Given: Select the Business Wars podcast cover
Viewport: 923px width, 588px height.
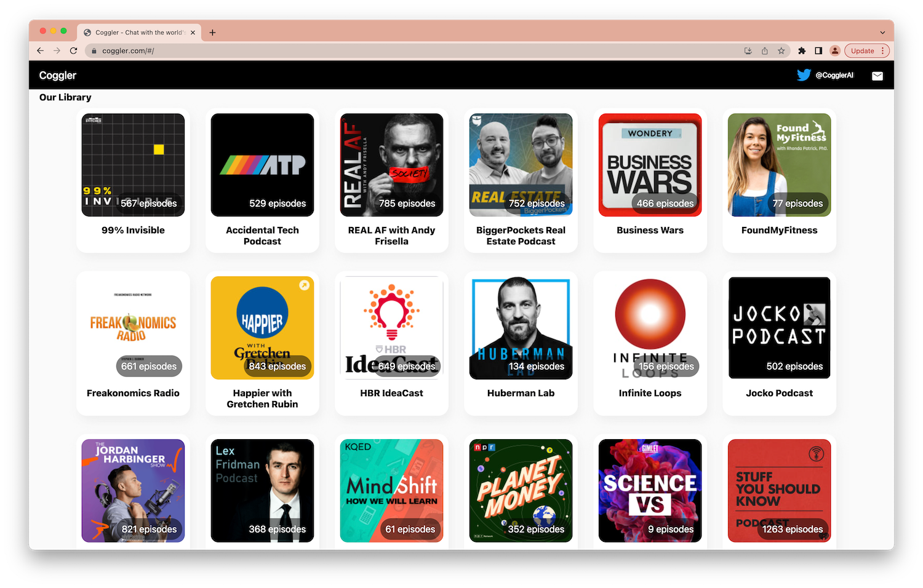Looking at the screenshot, I should click(650, 165).
